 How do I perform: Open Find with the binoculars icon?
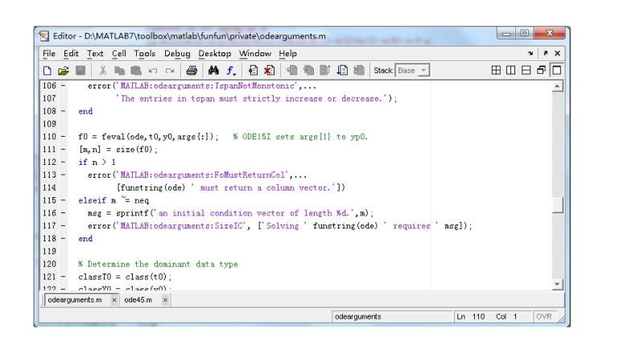[213, 71]
